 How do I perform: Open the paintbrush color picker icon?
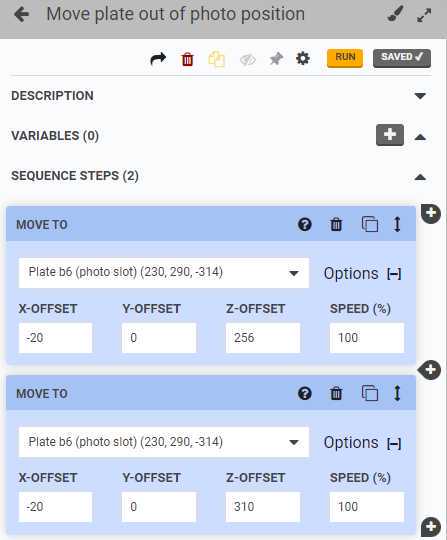click(395, 14)
